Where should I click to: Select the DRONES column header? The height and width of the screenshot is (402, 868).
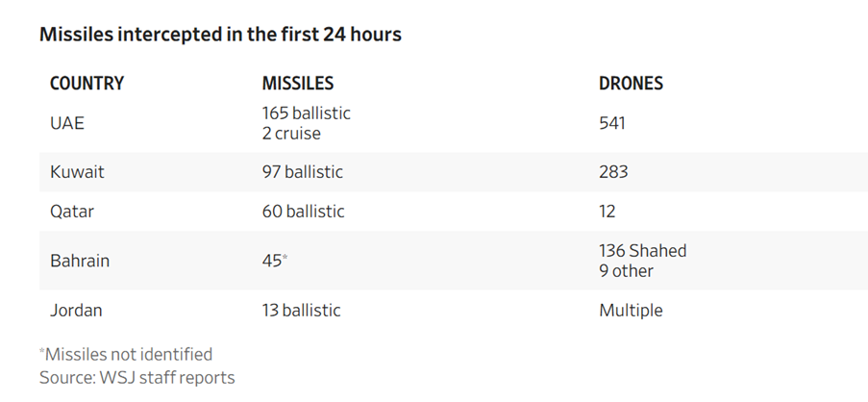pos(631,84)
